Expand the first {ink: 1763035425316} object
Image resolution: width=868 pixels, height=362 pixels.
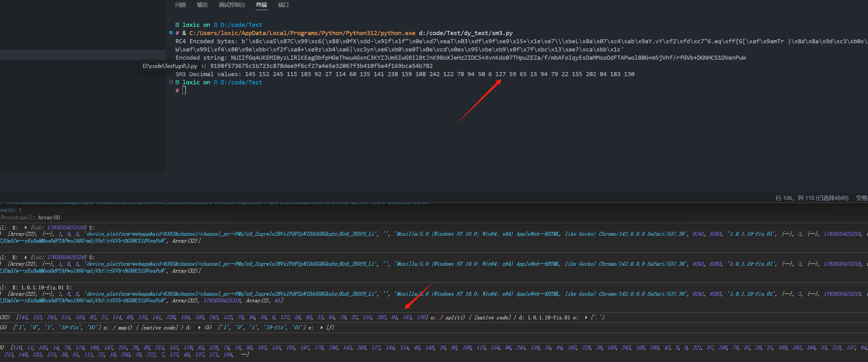point(26,227)
